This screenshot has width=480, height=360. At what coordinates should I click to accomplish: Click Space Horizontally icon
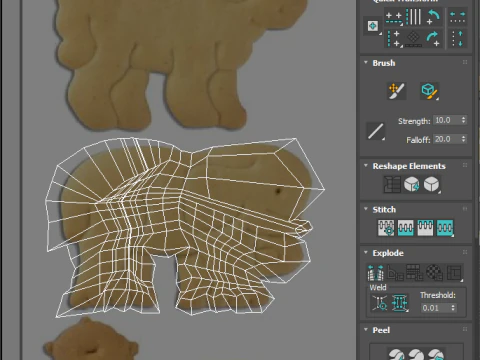click(457, 17)
